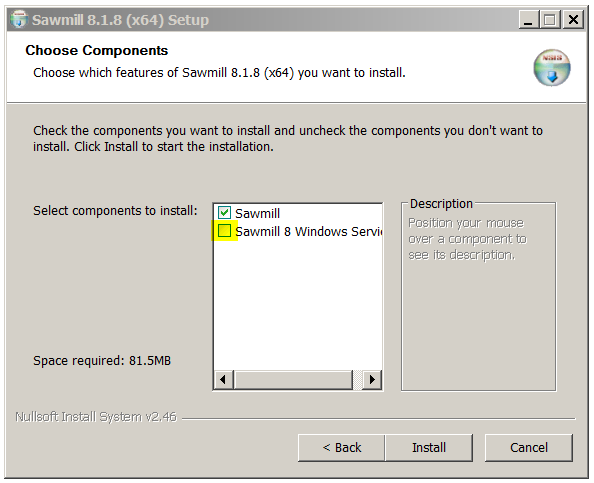Click the Sawmill setup icon in title bar

19,19
